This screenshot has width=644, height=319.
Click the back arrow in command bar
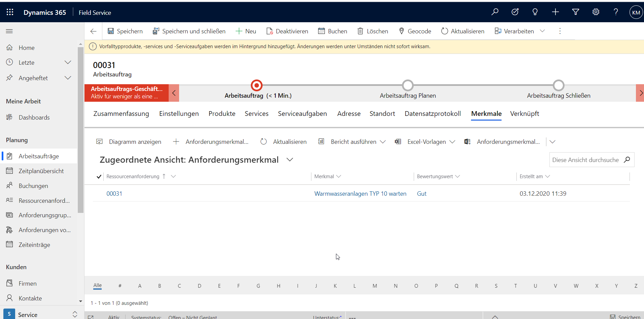click(x=93, y=31)
